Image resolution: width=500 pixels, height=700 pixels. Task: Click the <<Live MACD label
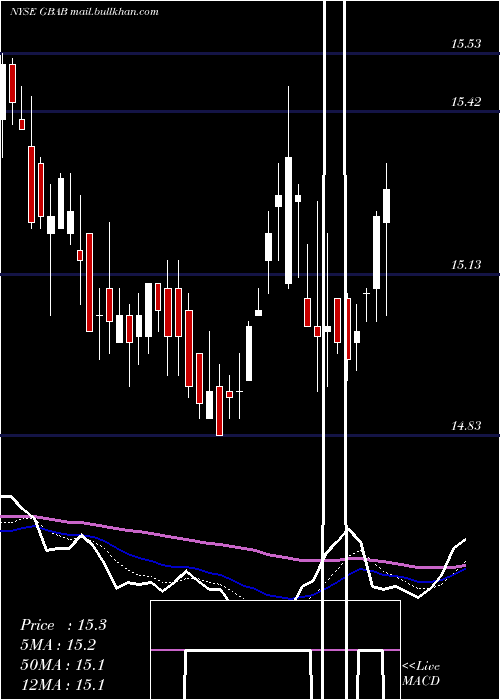click(x=421, y=673)
